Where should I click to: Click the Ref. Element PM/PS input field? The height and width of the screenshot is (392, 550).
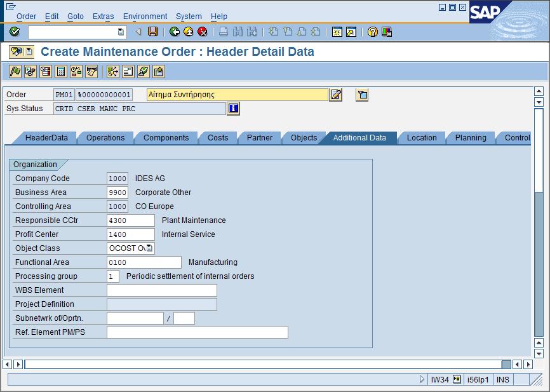[198, 332]
